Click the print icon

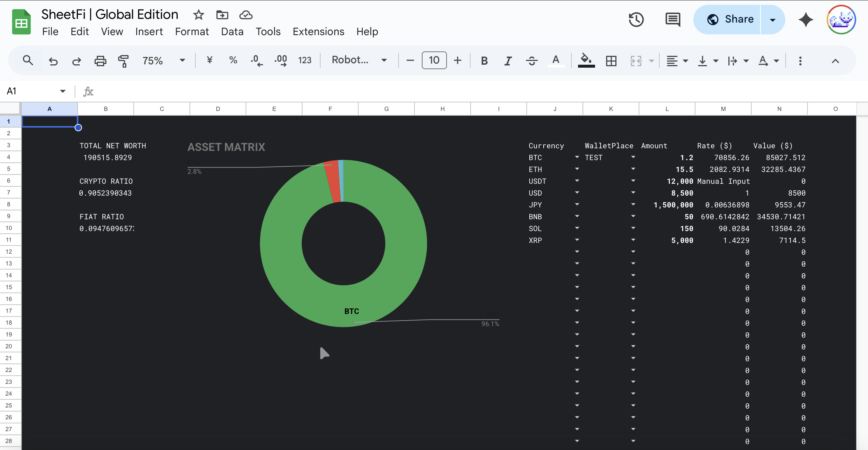(100, 61)
